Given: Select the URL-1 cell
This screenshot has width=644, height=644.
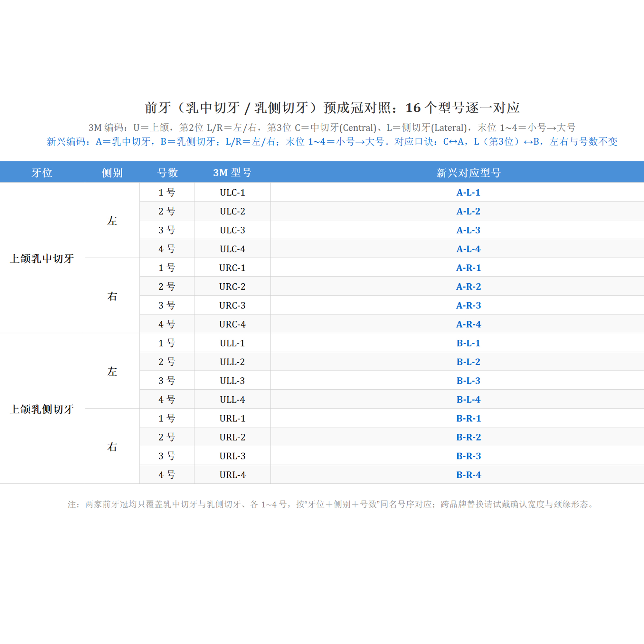Looking at the screenshot, I should coord(232,418).
